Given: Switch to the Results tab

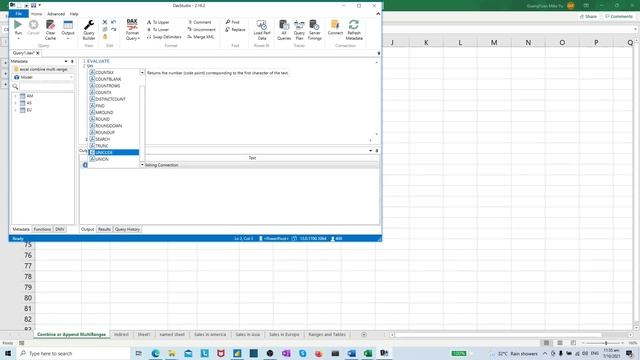Looking at the screenshot, I should tap(104, 229).
